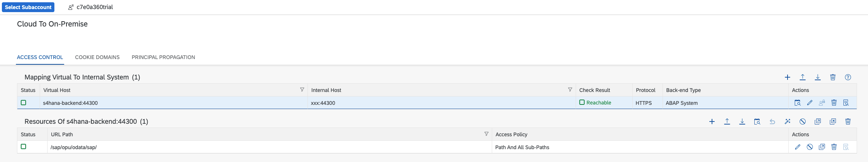Switch to the Cookie Domains tab
This screenshot has height=162, width=868.
97,57
